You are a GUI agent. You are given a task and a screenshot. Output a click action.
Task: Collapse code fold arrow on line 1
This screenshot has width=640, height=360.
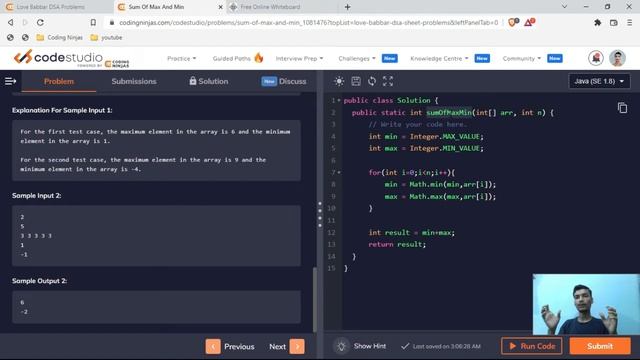339,100
